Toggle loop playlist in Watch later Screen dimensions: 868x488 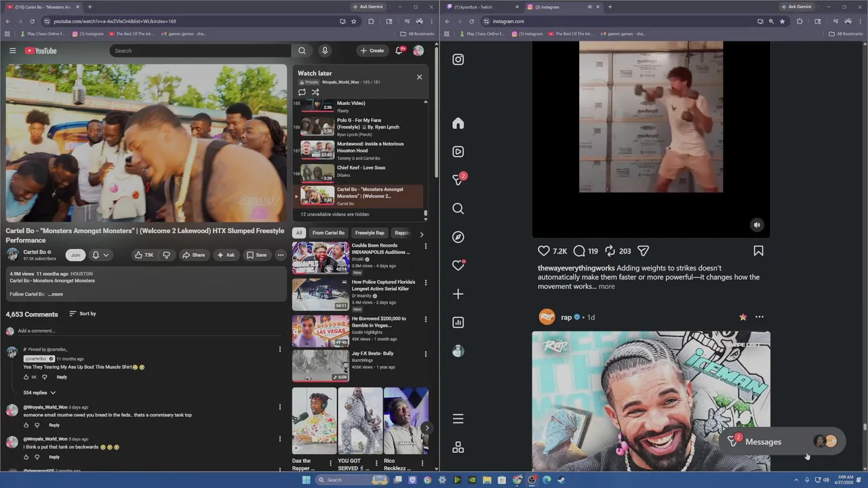click(x=302, y=92)
